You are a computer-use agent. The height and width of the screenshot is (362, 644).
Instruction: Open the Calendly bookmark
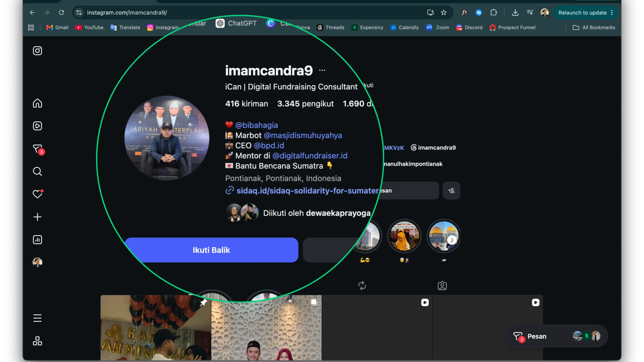pos(405,27)
